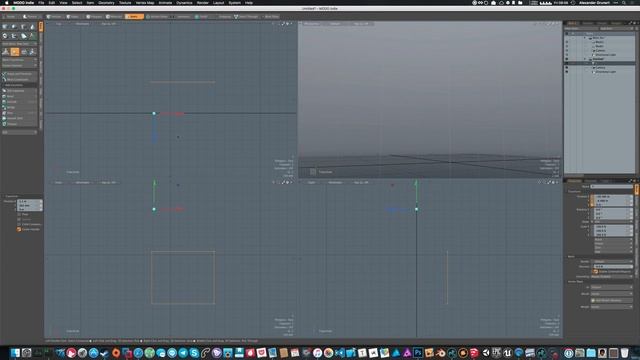Click the Zero button in the Properties transform section
The height and width of the screenshot is (360, 640).
point(613,248)
